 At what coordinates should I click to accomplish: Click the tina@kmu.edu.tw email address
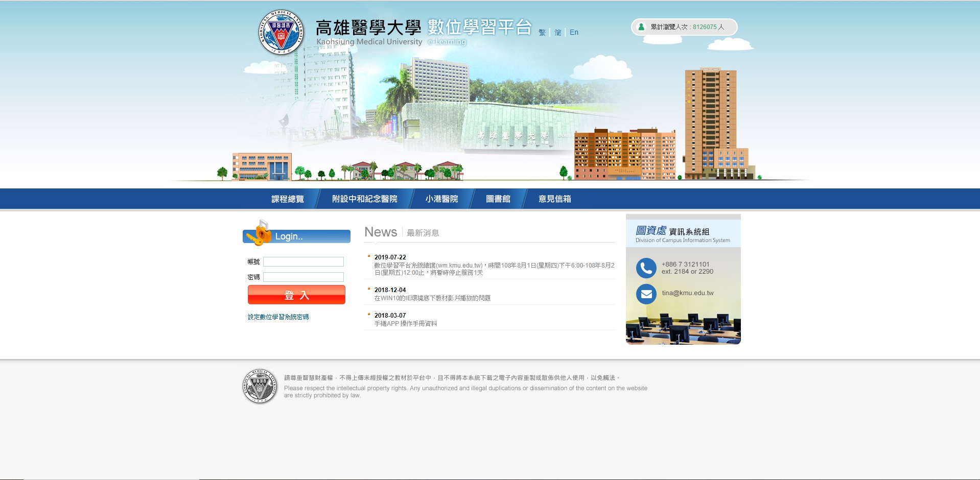[688, 293]
